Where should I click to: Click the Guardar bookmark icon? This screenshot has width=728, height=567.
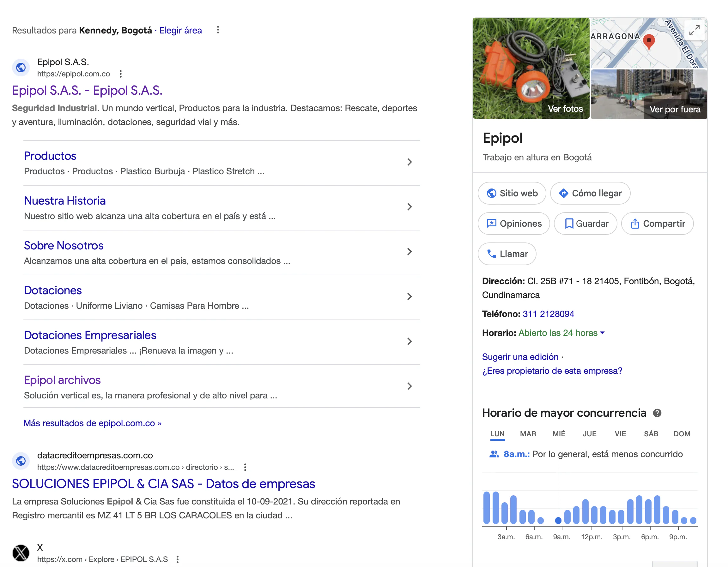(570, 224)
